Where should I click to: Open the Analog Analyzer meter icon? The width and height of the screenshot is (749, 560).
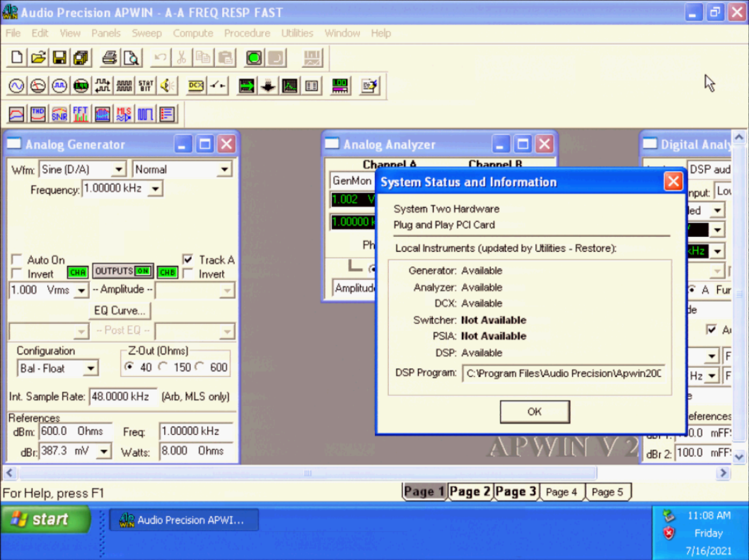coord(38,86)
